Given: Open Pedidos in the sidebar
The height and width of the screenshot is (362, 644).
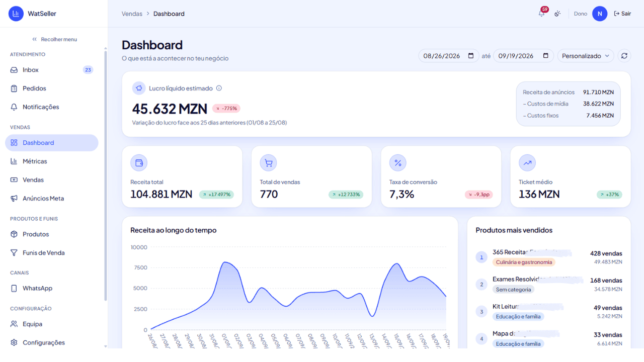Looking at the screenshot, I should (x=51, y=88).
